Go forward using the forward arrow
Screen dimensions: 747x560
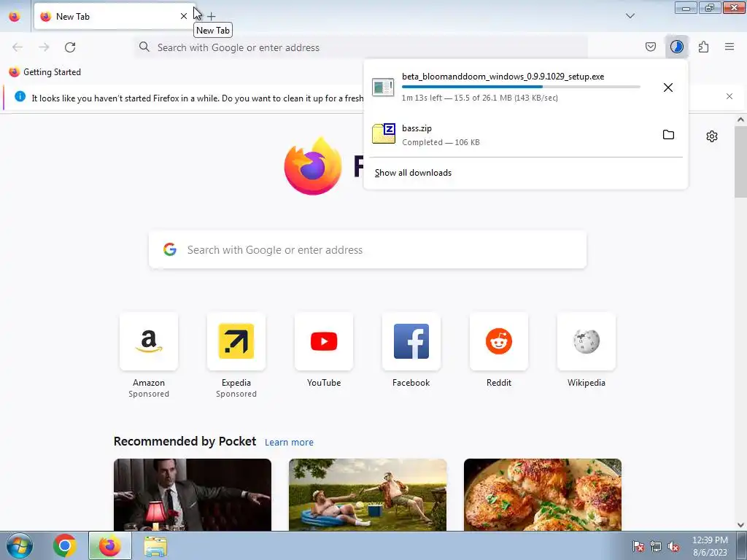pos(44,47)
